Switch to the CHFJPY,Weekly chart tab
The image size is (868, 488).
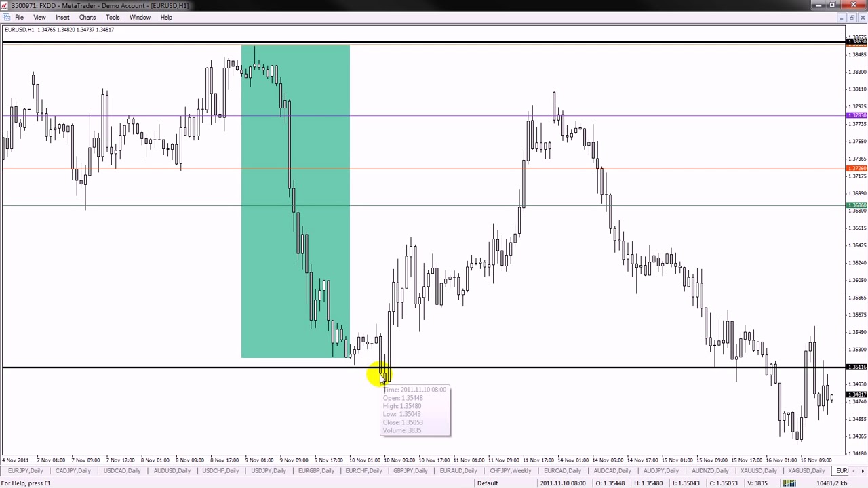pos(510,471)
